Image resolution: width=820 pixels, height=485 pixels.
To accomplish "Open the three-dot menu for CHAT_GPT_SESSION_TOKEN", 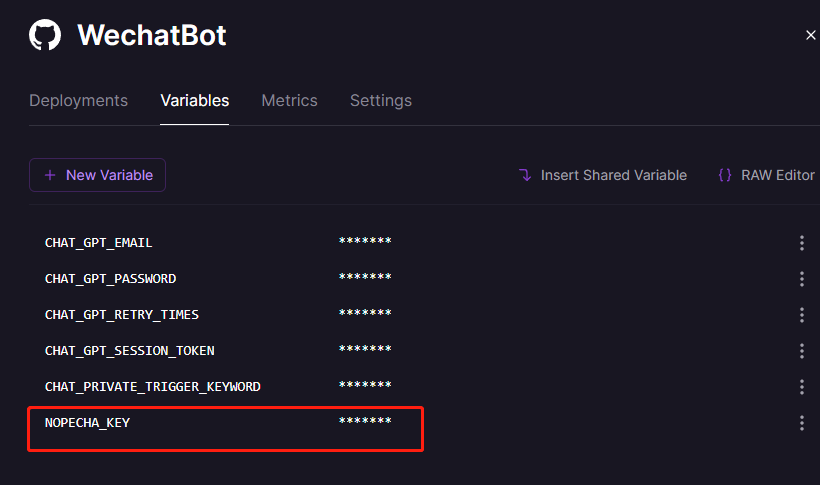I will (802, 351).
